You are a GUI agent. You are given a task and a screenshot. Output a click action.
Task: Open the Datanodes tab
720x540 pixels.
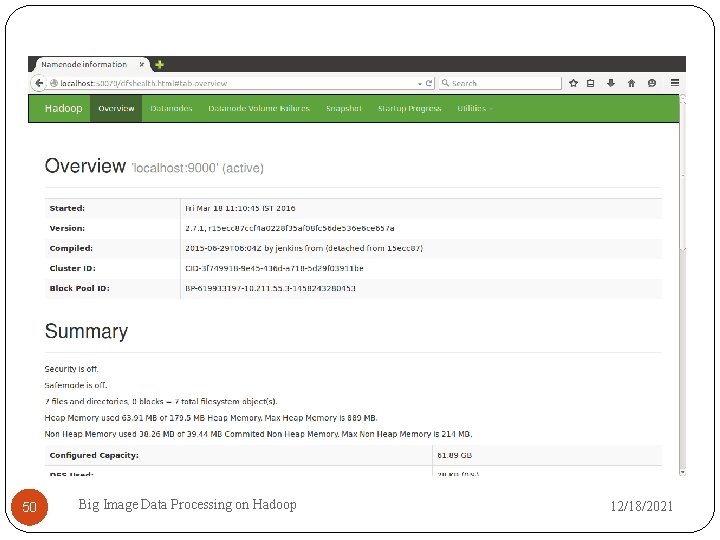[x=171, y=108]
